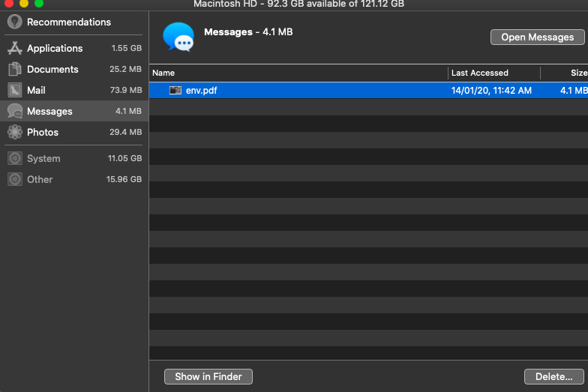Screen dimensions: 588x392
Task: Click the System label in sidebar
Action: pos(43,159)
